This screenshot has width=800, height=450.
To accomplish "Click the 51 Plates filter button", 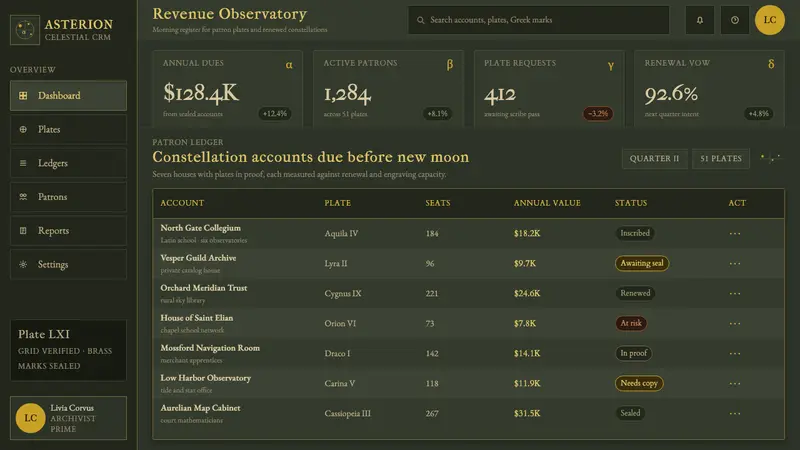I will 720,159.
